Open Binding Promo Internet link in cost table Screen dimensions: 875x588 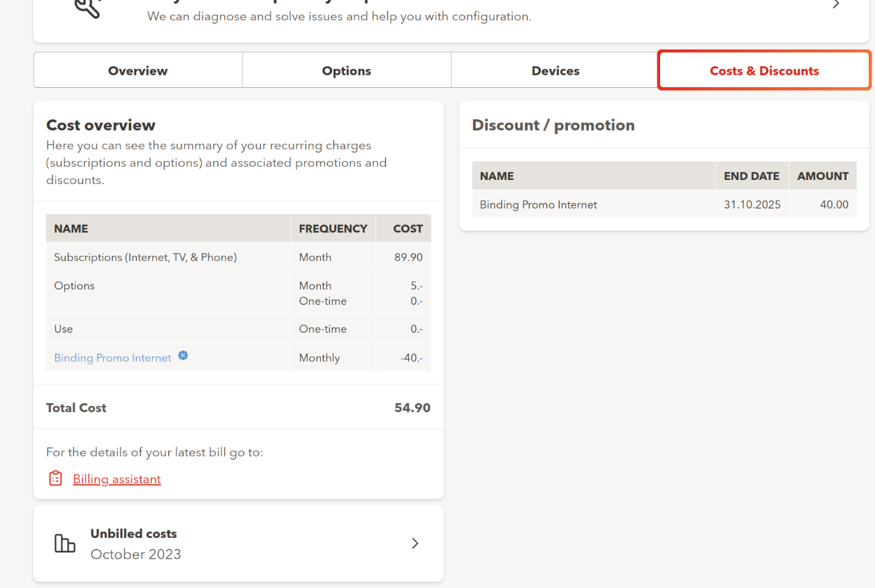point(112,358)
